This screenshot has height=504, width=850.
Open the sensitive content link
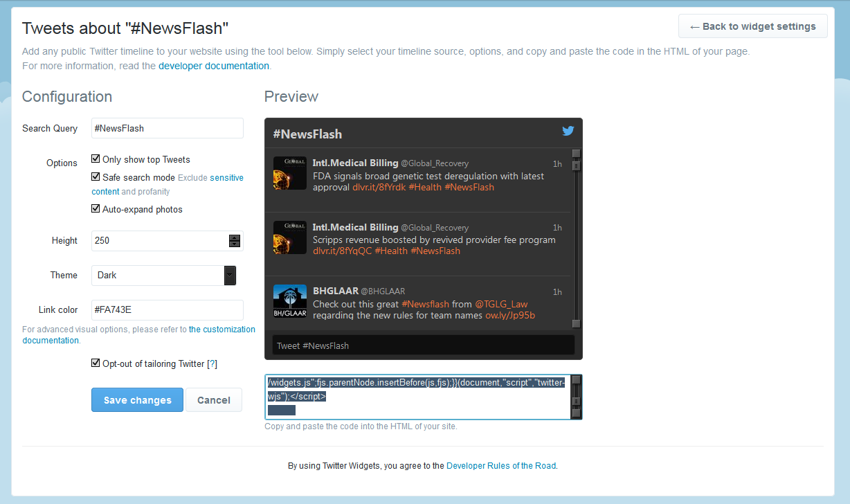[168, 184]
